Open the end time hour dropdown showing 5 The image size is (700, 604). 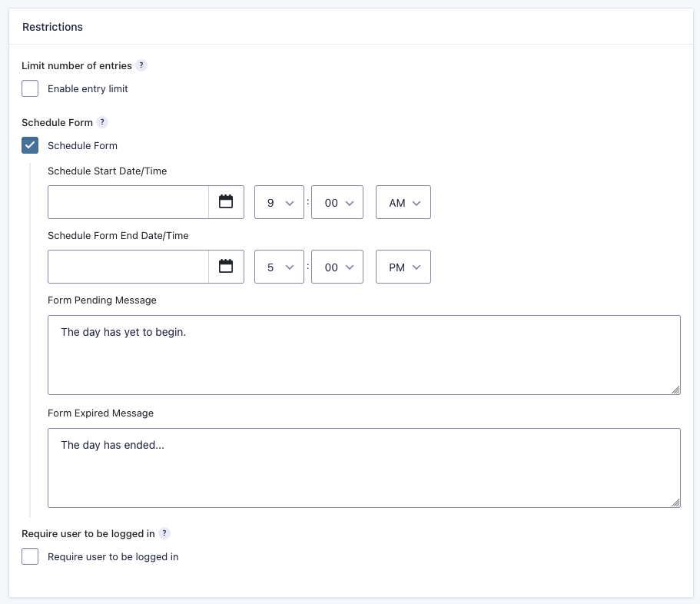tap(278, 267)
